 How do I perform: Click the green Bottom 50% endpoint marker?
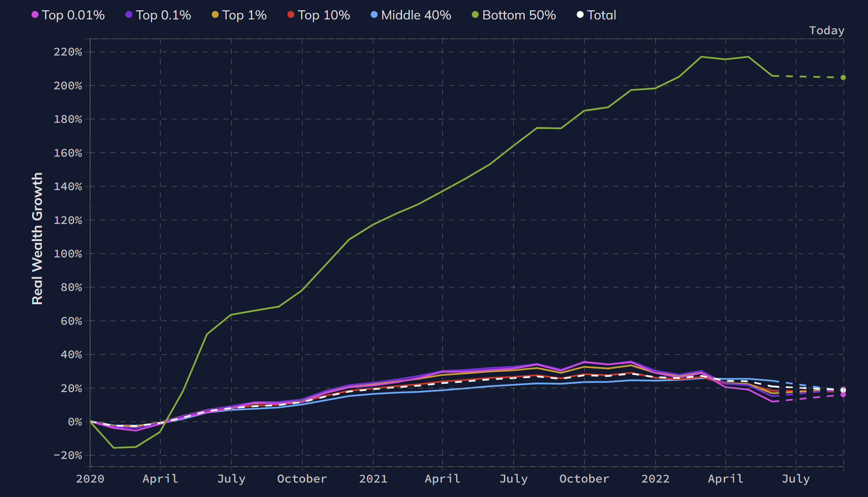click(843, 78)
